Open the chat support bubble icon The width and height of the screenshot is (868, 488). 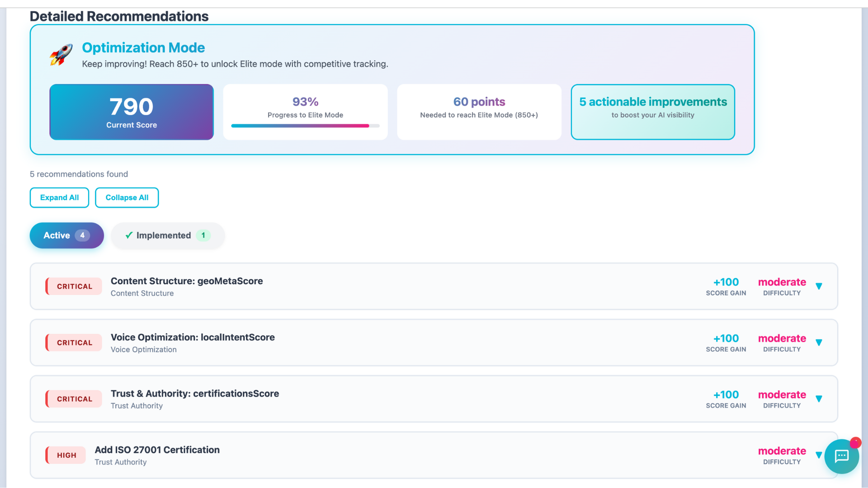841,456
